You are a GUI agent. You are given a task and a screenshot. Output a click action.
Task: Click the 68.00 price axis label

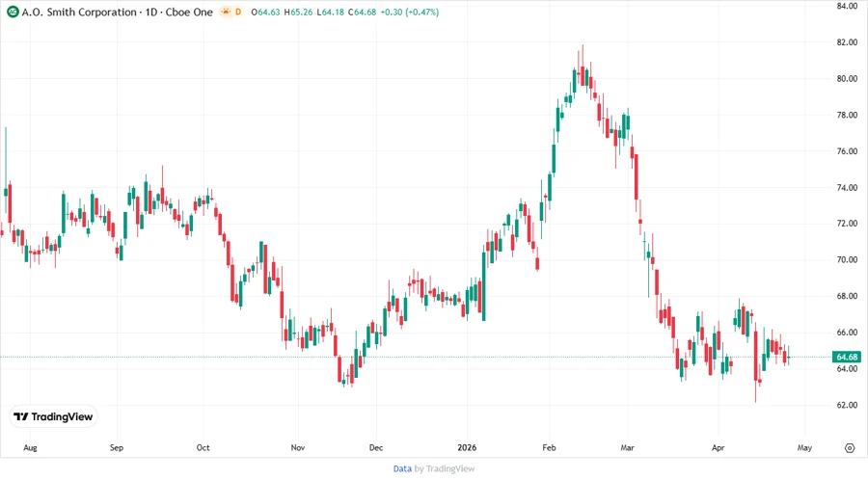point(847,296)
